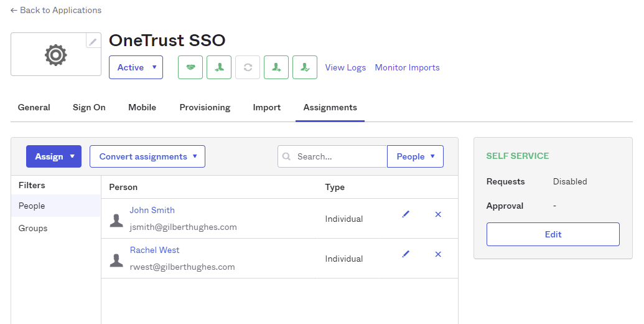644x324 pixels.
Task: Open the Import tab
Action: pos(266,107)
